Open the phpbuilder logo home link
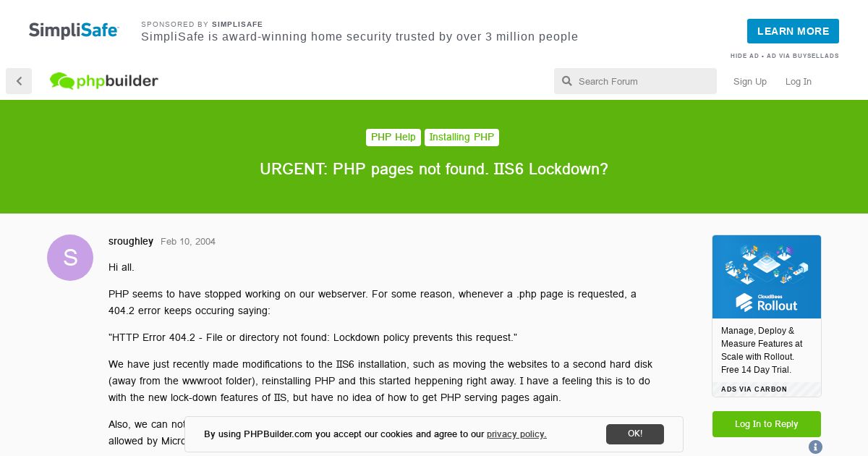 click(x=104, y=81)
